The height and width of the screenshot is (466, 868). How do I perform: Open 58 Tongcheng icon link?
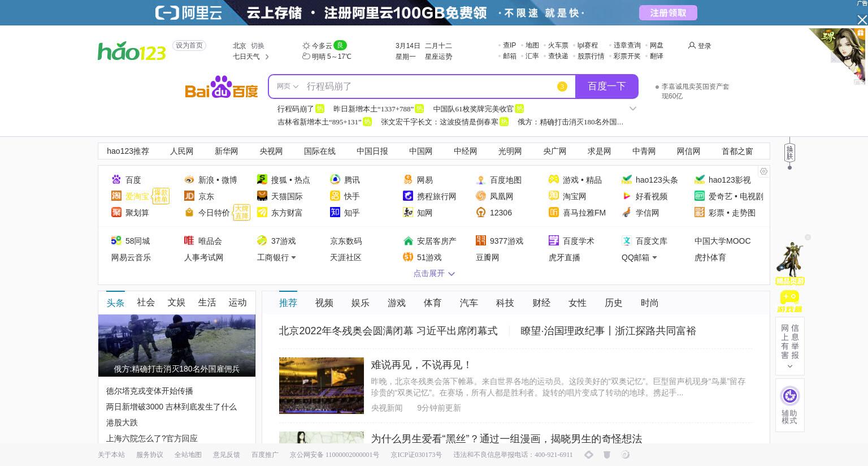(116, 241)
